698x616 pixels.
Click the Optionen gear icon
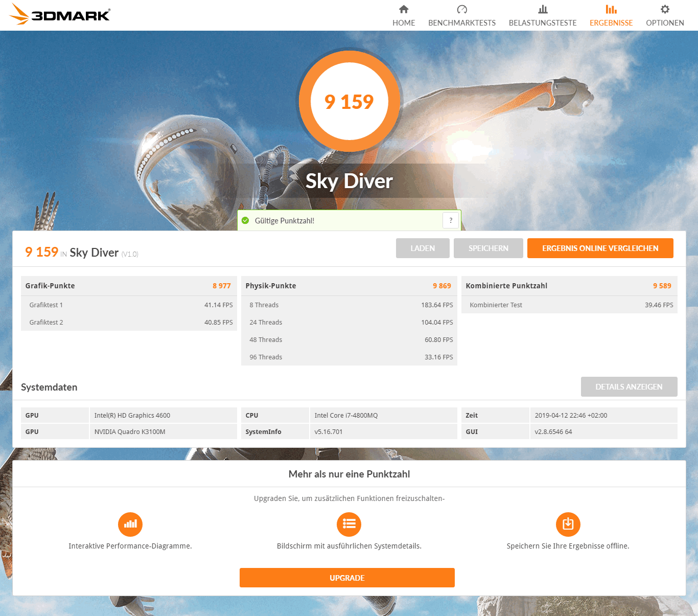coord(665,9)
